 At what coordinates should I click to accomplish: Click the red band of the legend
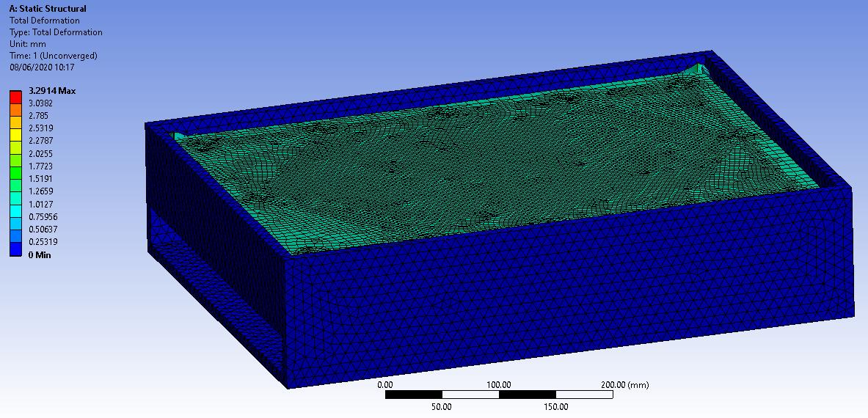point(15,97)
